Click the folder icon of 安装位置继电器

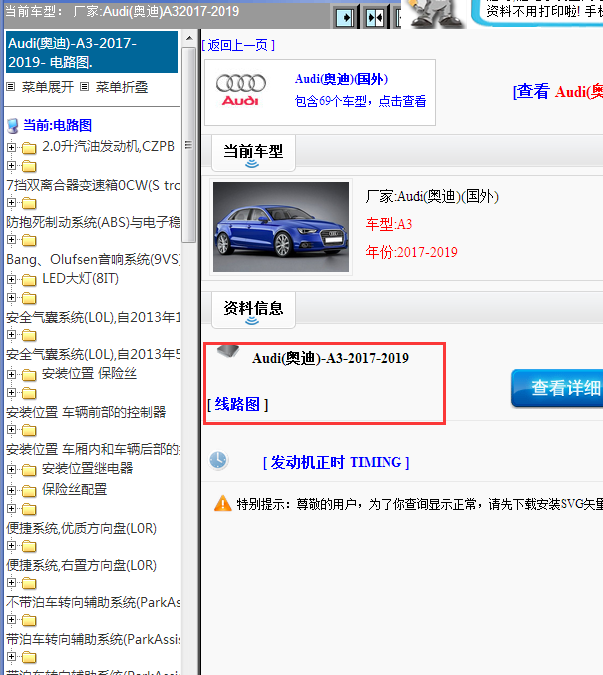[29, 470]
